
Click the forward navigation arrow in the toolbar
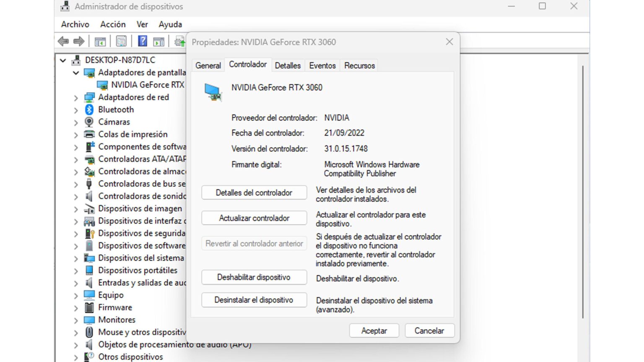(x=79, y=41)
